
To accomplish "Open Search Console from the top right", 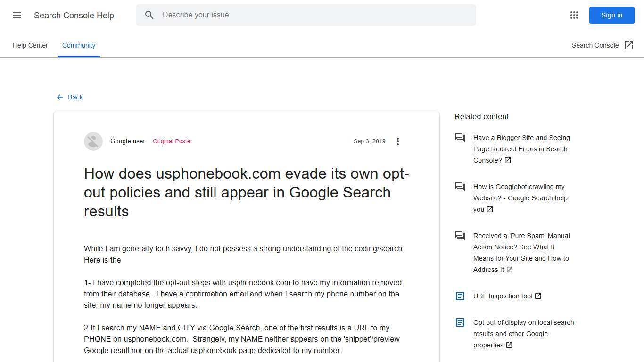I will (x=595, y=45).
